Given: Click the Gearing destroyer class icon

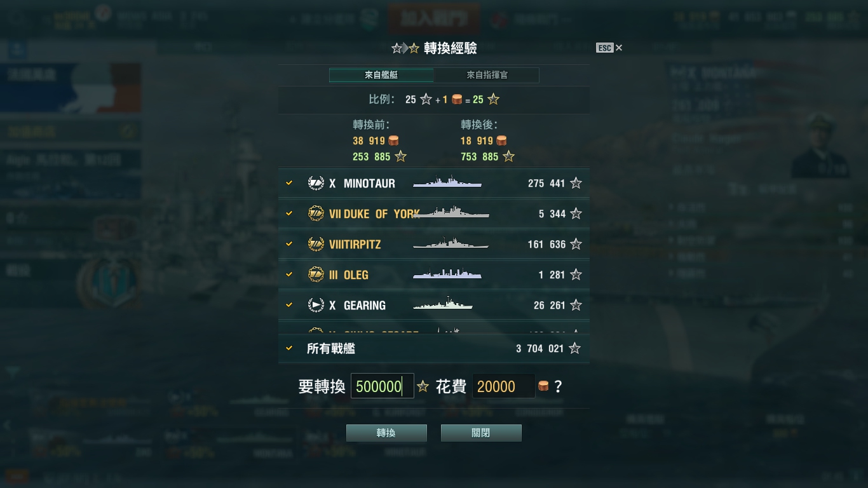Looking at the screenshot, I should click(x=316, y=305).
